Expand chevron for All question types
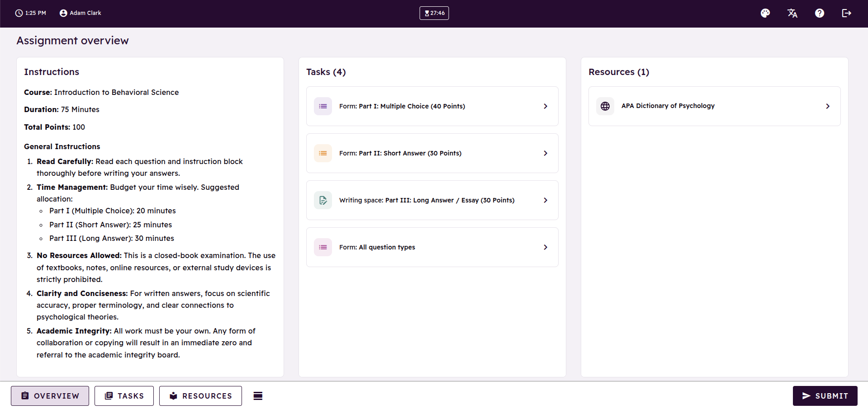Image resolution: width=868 pixels, height=409 pixels. [x=545, y=247]
